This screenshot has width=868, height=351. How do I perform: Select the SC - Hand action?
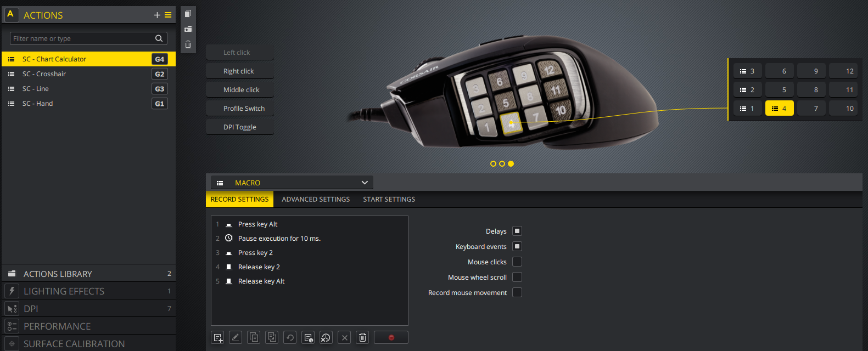(x=88, y=104)
